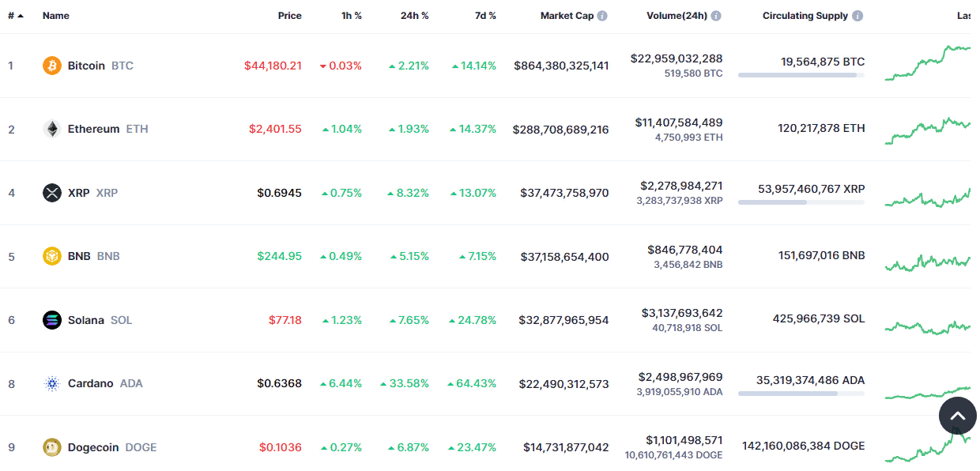This screenshot has width=980, height=471.
Task: Open the Dogecoin name link
Action: [x=93, y=447]
